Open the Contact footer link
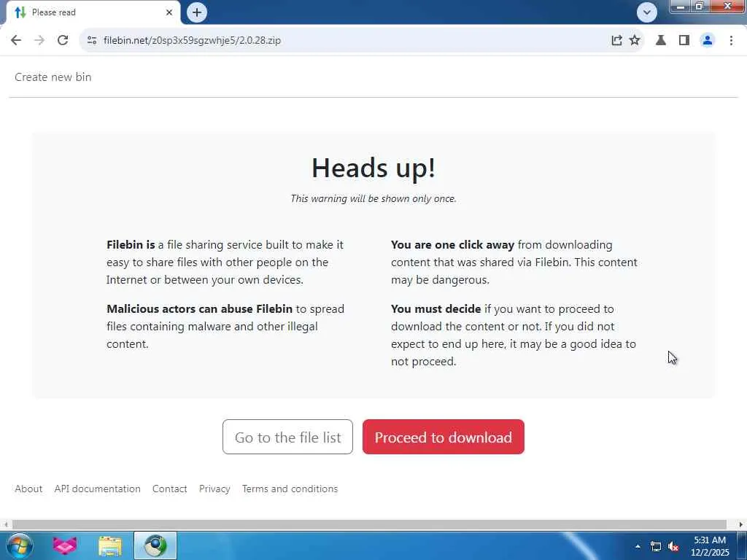 (x=169, y=489)
